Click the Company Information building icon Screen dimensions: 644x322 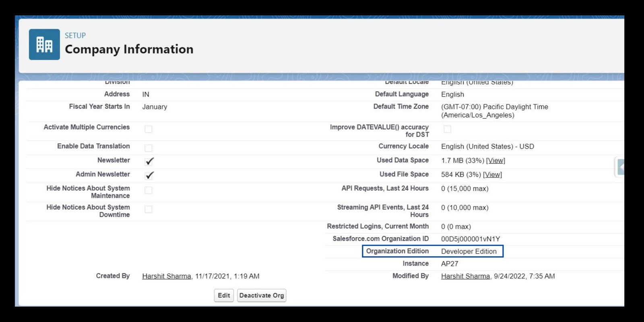click(x=44, y=45)
